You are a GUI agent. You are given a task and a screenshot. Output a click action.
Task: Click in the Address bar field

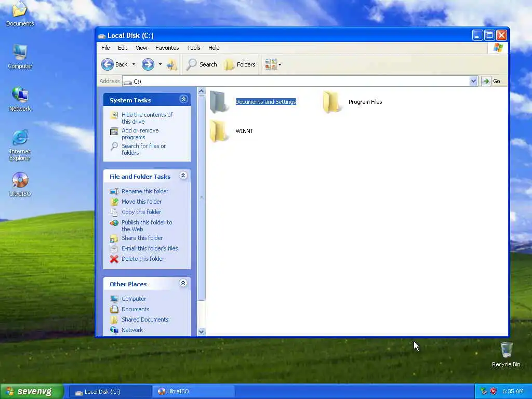coord(296,82)
